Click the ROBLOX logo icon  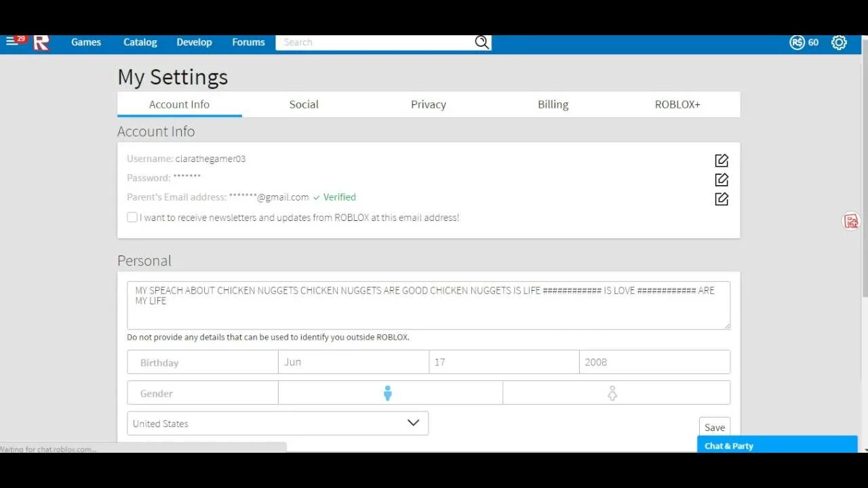point(41,42)
